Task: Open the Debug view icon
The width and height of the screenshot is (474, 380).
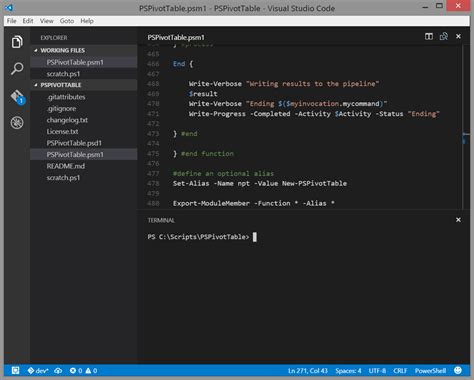Action: [x=17, y=123]
